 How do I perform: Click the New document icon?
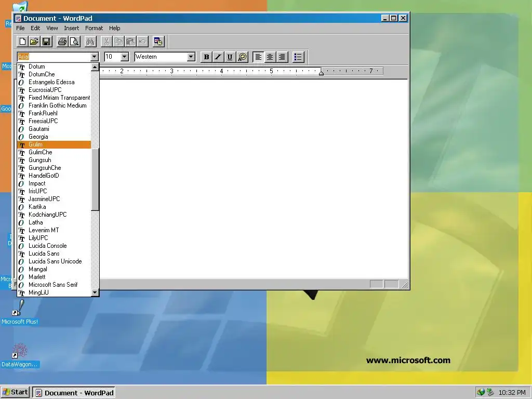(x=22, y=42)
